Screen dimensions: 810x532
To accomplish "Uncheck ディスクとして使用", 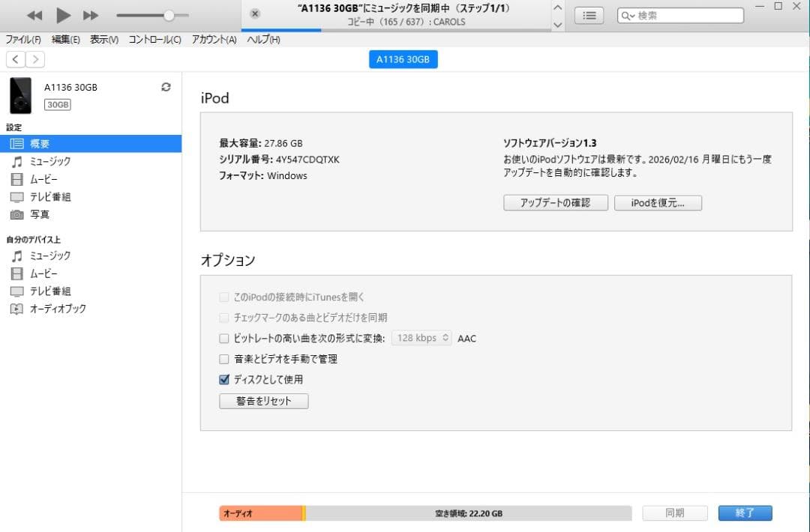I will coord(223,379).
